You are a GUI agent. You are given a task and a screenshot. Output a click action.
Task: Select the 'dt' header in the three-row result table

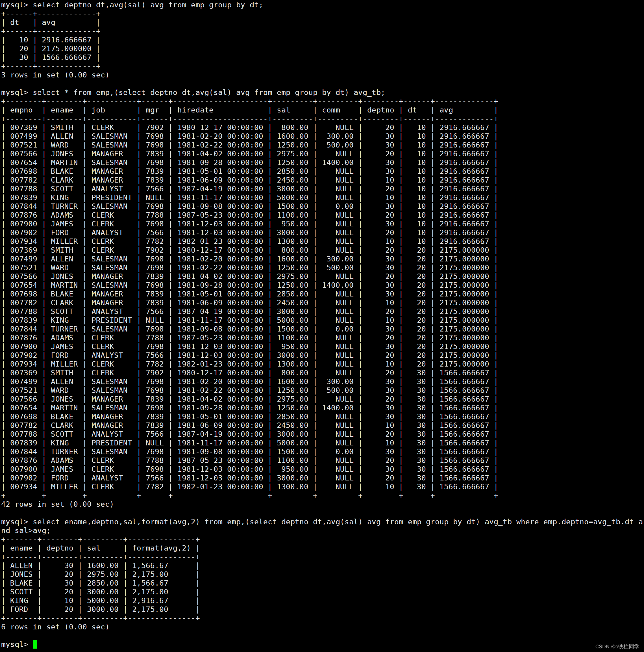(x=14, y=23)
